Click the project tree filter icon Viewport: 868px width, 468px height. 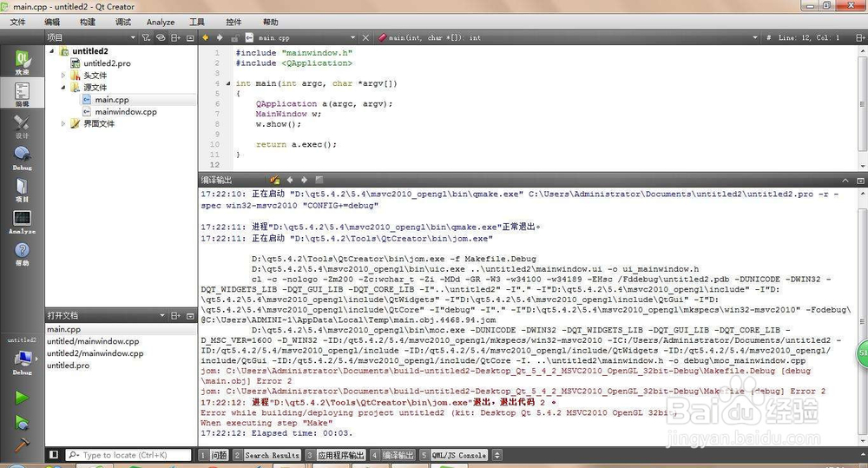pyautogui.click(x=146, y=37)
